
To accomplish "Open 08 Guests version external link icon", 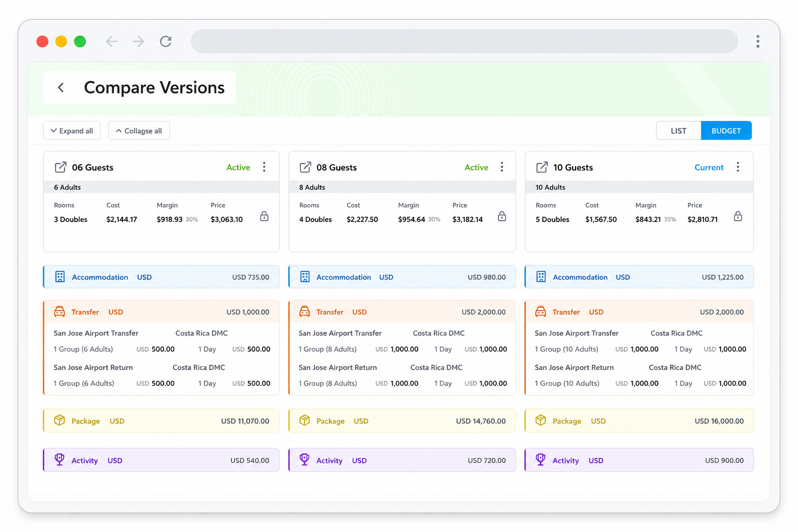I will coord(305,167).
